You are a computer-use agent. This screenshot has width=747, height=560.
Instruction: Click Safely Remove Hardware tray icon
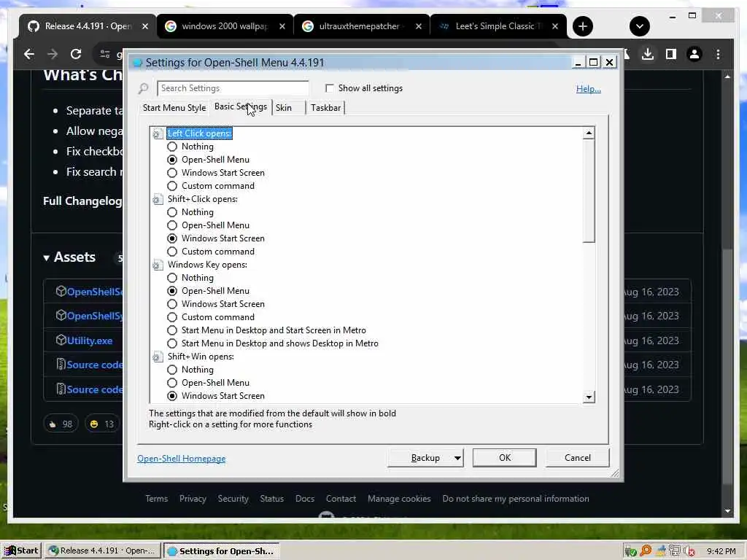point(631,551)
